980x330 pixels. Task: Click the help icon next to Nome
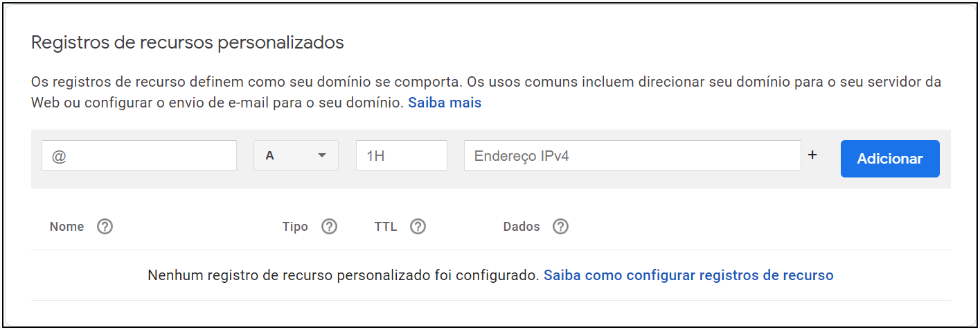[105, 227]
